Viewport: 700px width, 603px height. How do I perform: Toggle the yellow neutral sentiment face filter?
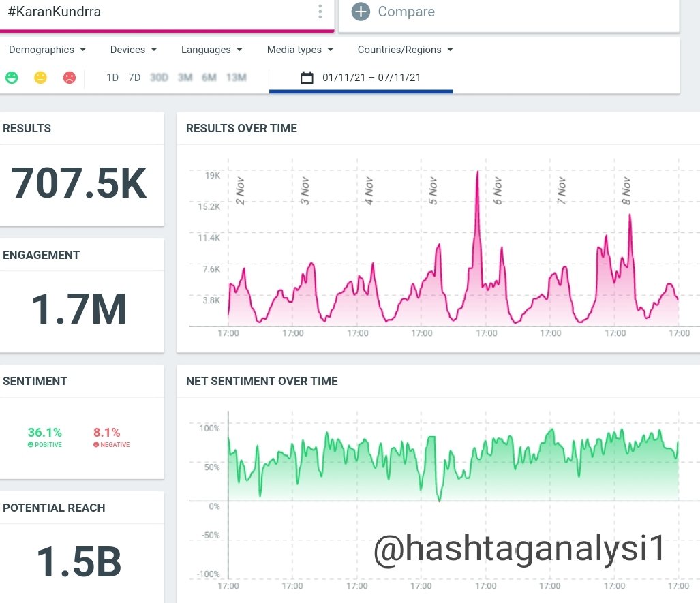coord(41,78)
